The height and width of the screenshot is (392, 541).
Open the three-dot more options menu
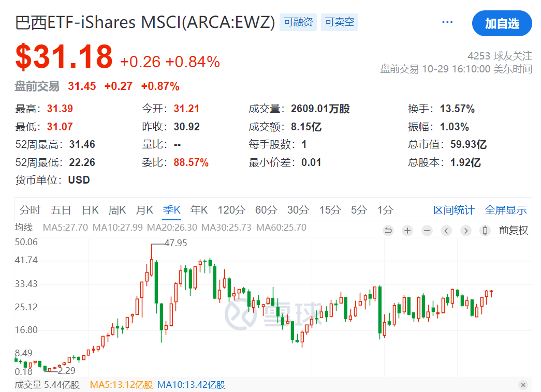tap(447, 22)
